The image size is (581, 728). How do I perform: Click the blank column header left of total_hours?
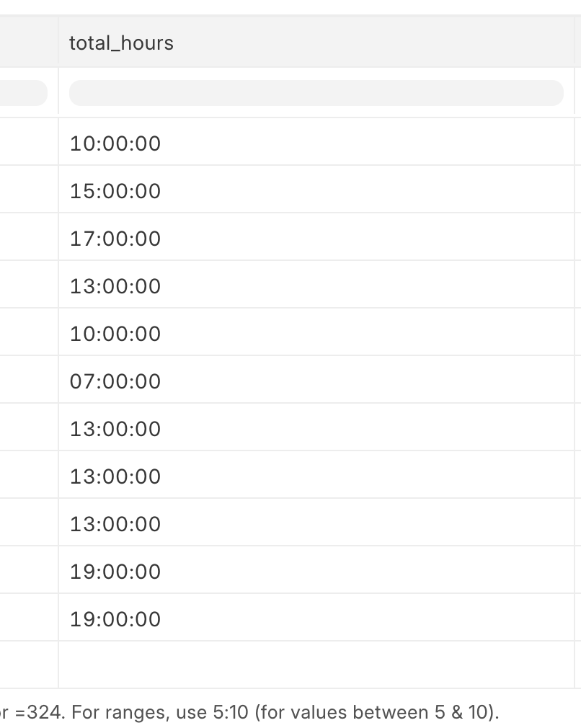[29, 43]
